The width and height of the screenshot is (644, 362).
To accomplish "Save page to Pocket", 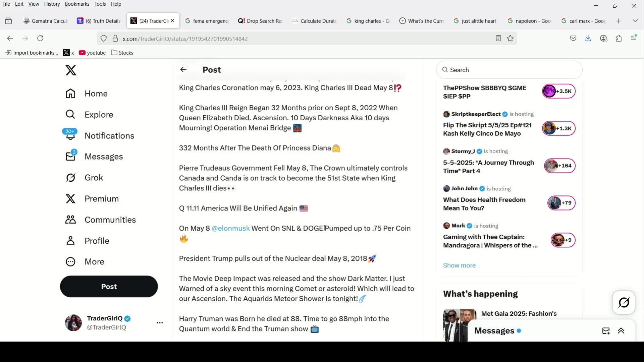I will (574, 39).
